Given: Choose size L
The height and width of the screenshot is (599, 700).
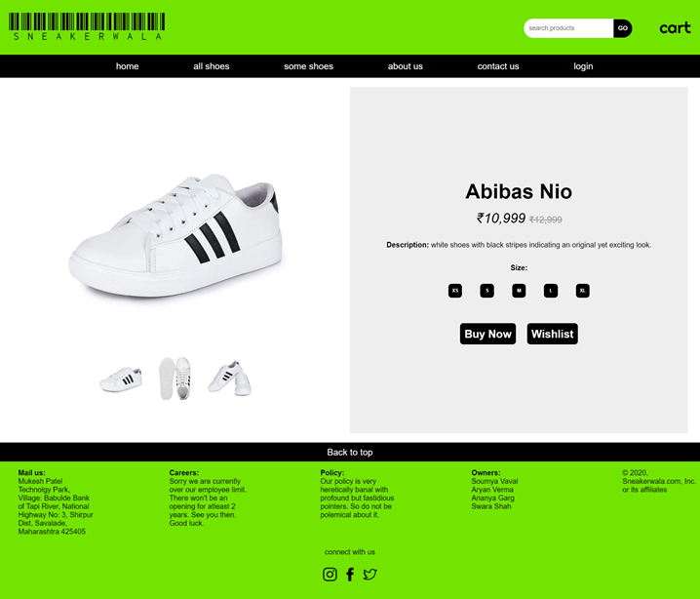Looking at the screenshot, I should pos(551,291).
